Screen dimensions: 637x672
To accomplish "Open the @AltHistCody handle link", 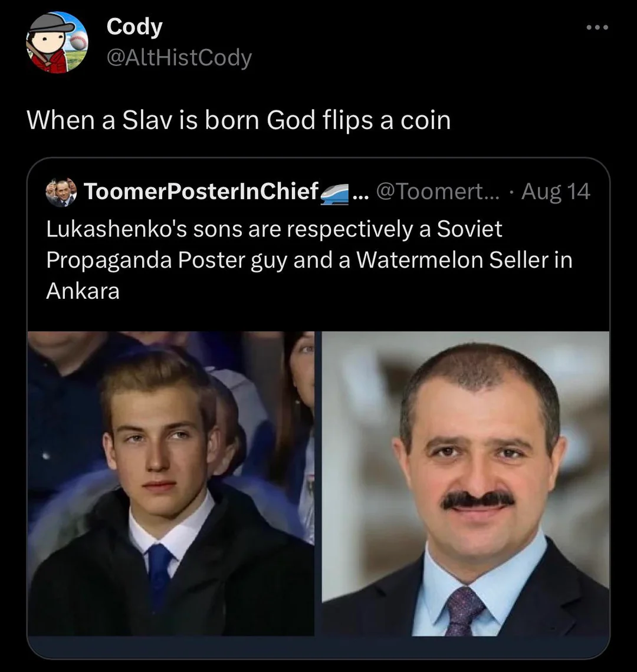I will point(179,57).
